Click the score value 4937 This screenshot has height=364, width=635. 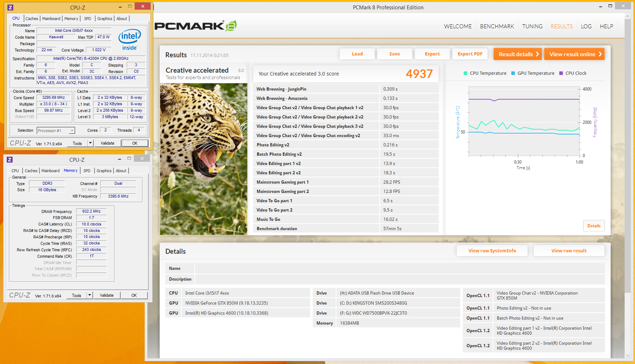(x=419, y=74)
